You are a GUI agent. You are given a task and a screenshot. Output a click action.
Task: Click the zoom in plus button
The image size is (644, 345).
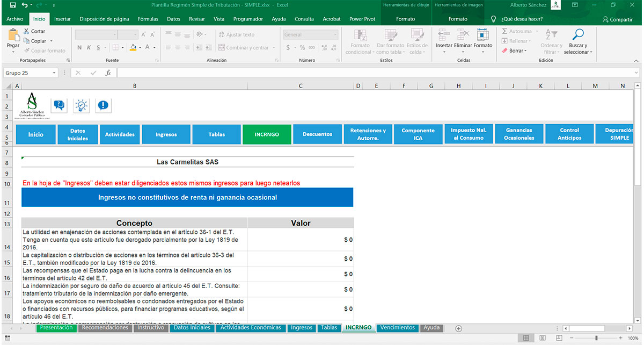coord(621,338)
